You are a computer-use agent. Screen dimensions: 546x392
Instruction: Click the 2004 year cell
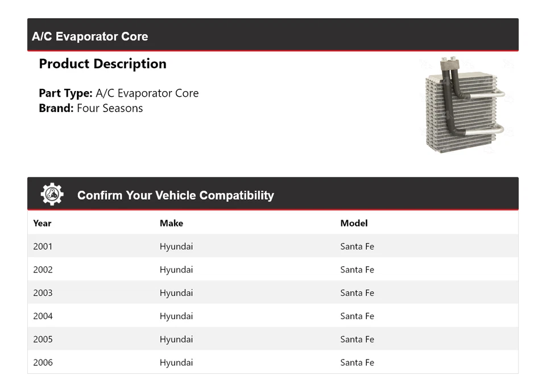pyautogui.click(x=43, y=316)
